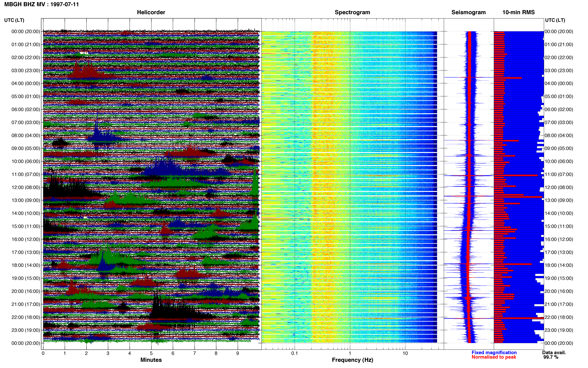Click the left '17:00 (13:00)' time label

26,252
